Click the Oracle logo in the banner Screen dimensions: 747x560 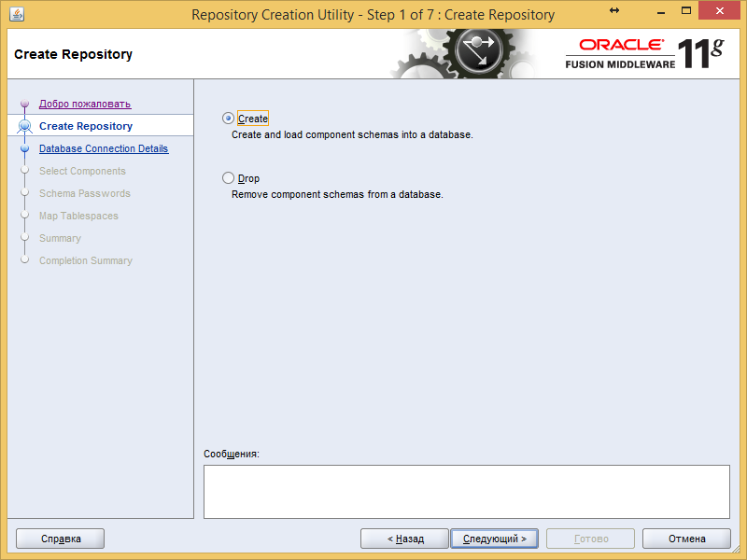pyautogui.click(x=623, y=45)
